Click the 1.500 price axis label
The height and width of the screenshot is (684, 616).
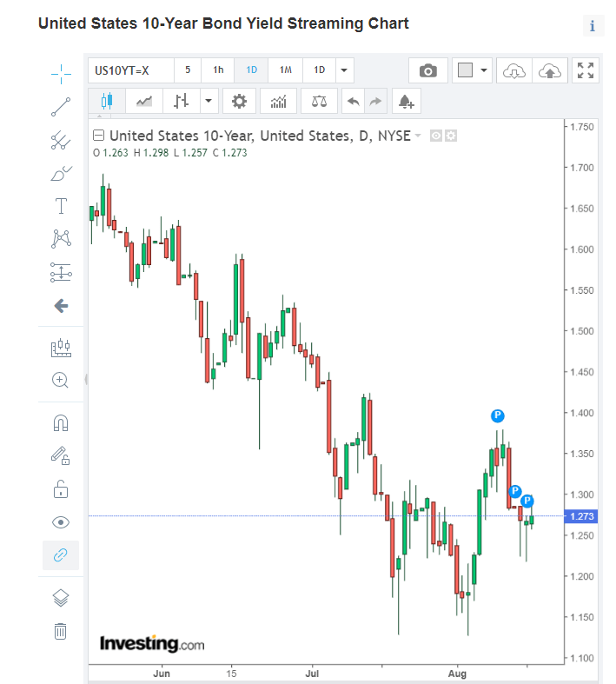[582, 331]
